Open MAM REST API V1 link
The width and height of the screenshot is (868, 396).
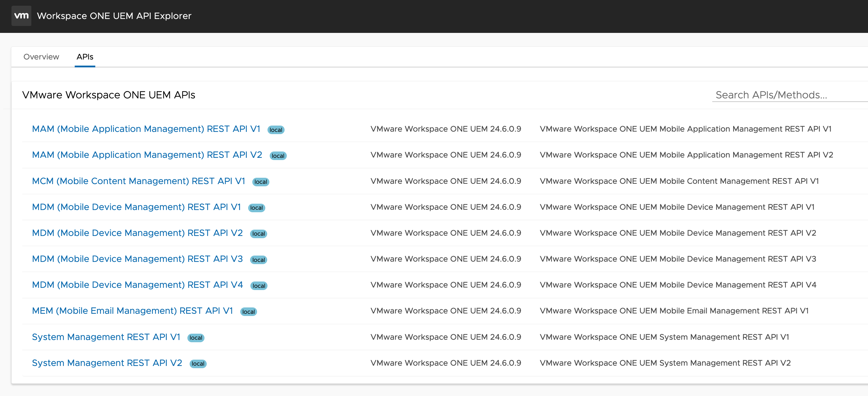tap(146, 129)
